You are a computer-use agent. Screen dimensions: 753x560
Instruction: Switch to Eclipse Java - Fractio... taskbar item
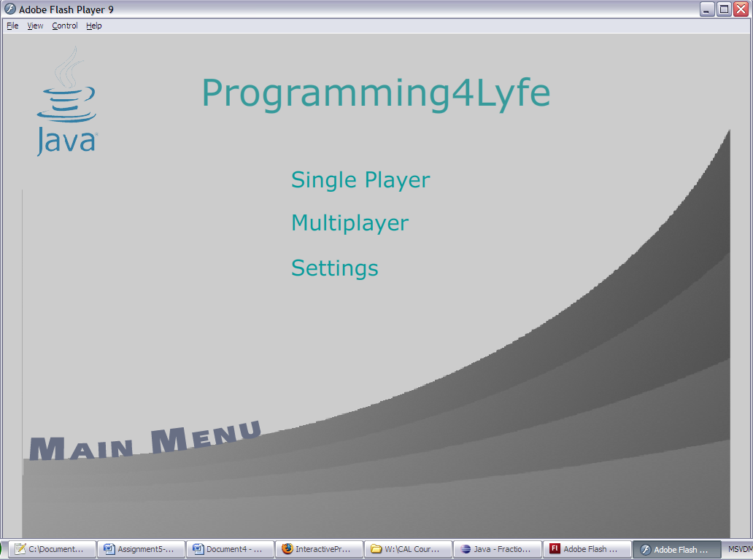[x=498, y=549]
